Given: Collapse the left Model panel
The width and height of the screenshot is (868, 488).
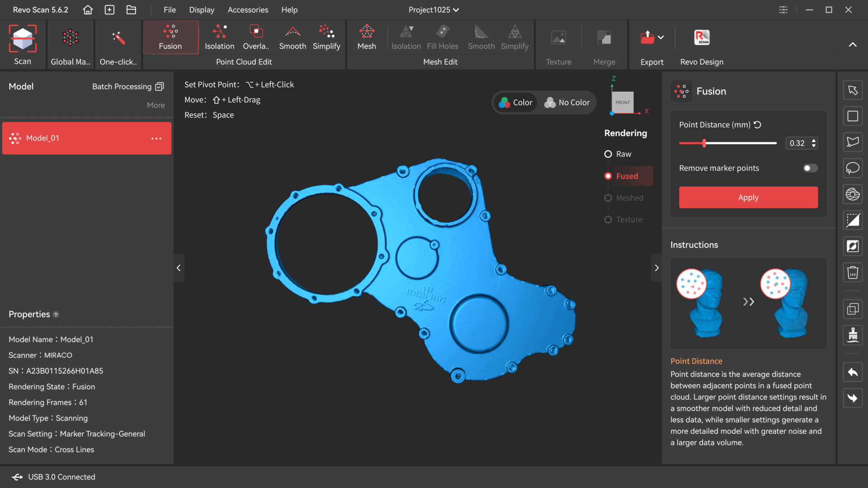Looking at the screenshot, I should [179, 268].
